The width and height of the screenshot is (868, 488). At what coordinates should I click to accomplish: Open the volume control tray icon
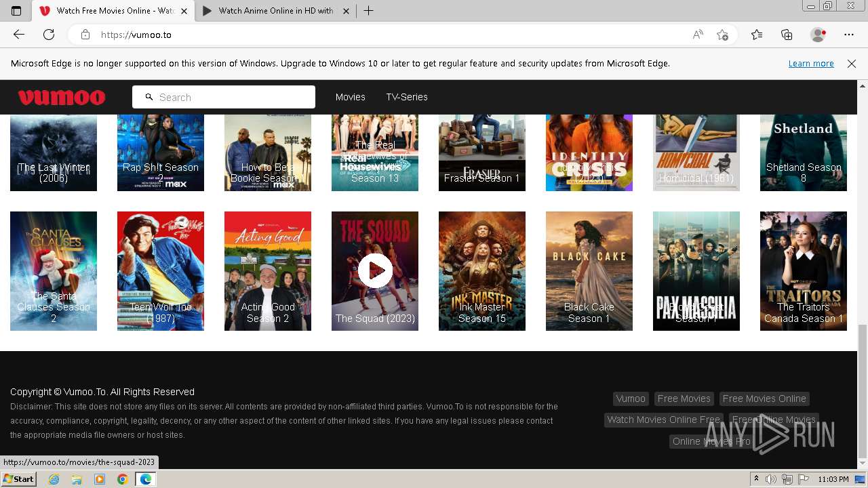coord(771,479)
